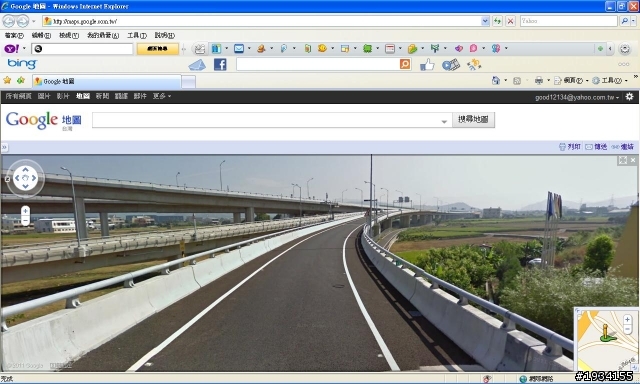Click the IE print icon in command bar

pos(539,80)
